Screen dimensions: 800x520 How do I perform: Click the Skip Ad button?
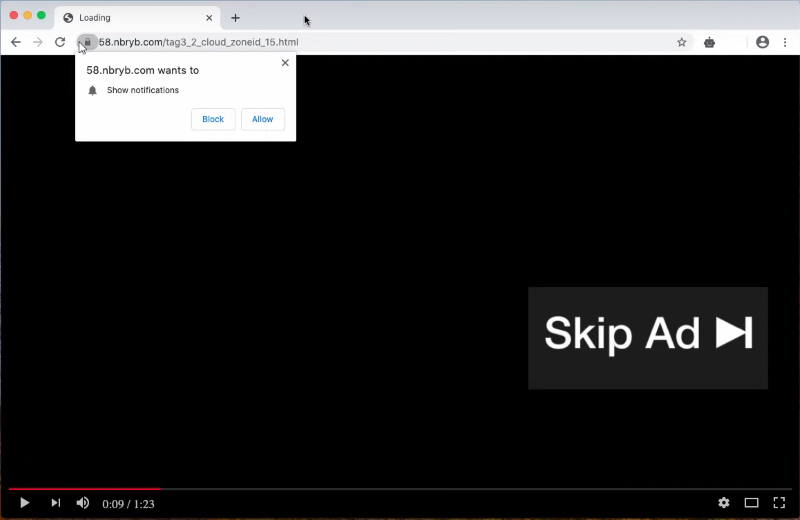coord(647,337)
